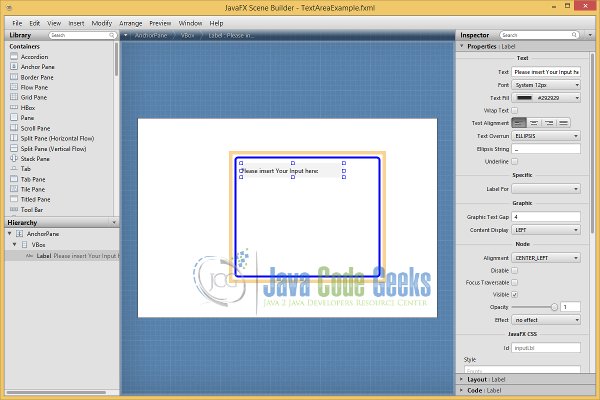Click the HBox icon in Library
The height and width of the screenshot is (400, 600).
(14, 108)
